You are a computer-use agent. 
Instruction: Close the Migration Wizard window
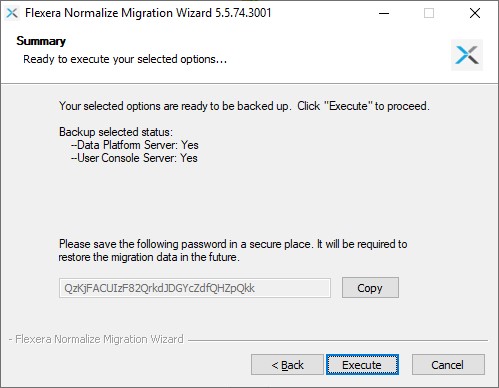pyautogui.click(x=475, y=13)
